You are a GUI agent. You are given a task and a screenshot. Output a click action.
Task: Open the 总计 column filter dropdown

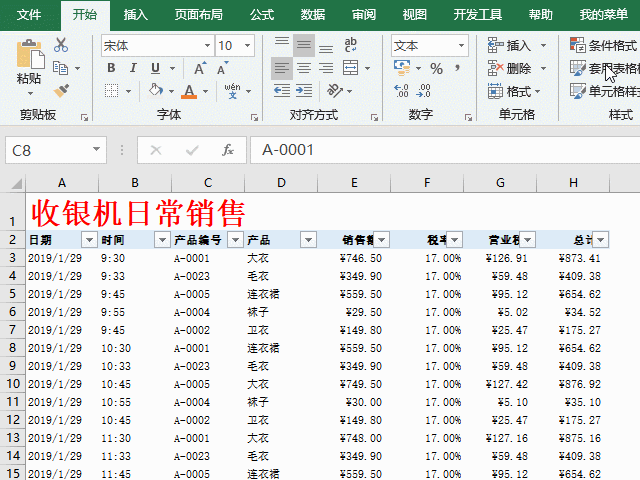coord(600,240)
